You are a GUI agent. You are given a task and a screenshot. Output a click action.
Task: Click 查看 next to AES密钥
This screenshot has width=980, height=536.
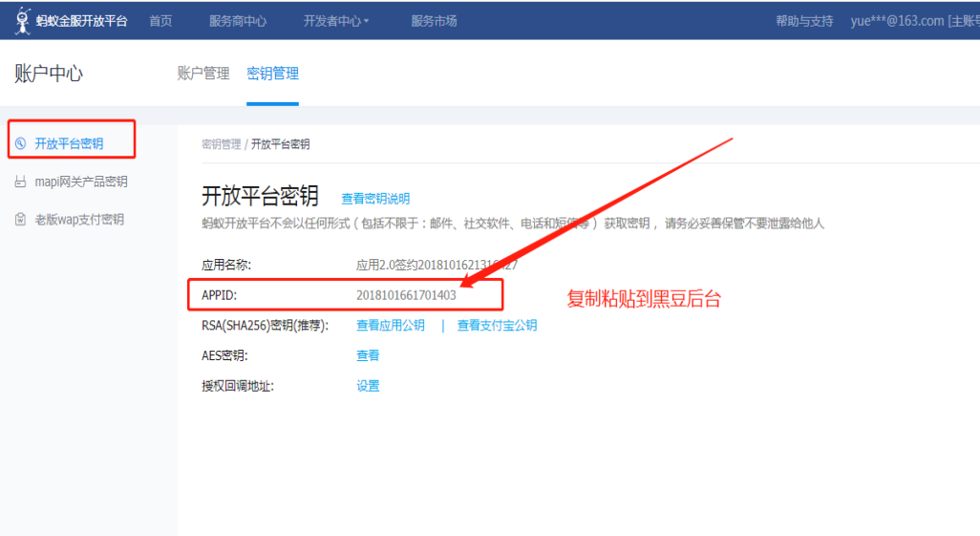pos(368,355)
